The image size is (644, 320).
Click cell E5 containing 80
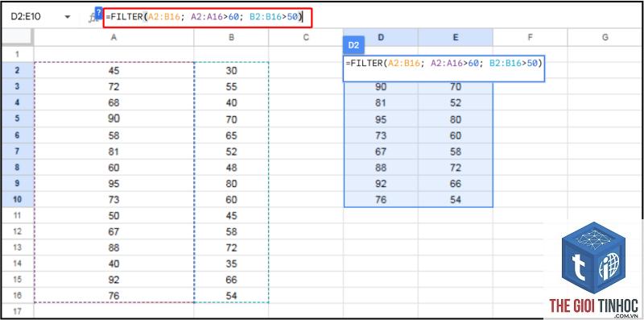pos(456,118)
